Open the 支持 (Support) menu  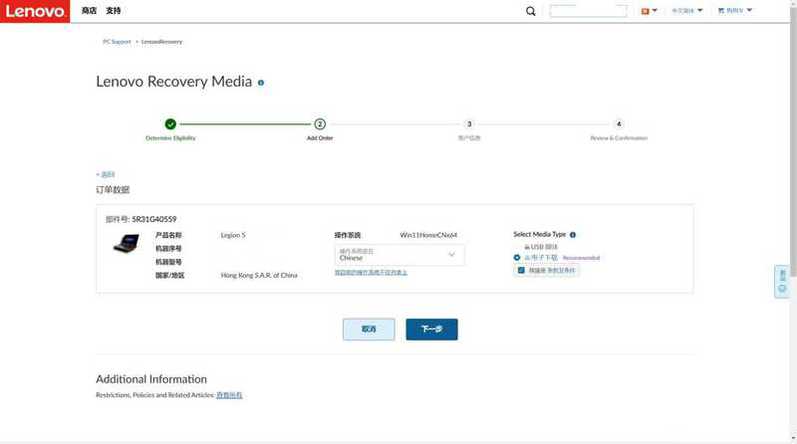pyautogui.click(x=113, y=11)
